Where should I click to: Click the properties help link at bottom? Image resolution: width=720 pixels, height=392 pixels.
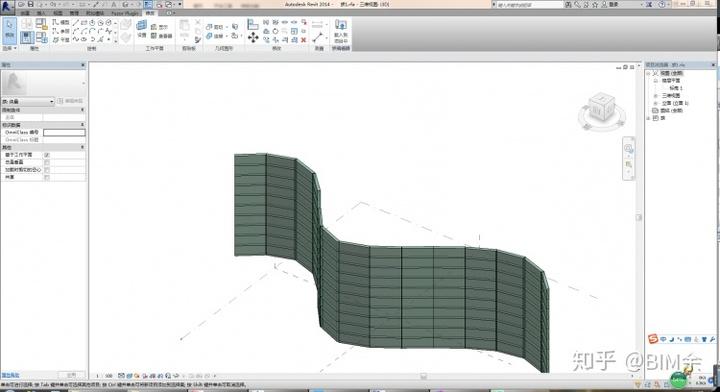tap(10, 375)
